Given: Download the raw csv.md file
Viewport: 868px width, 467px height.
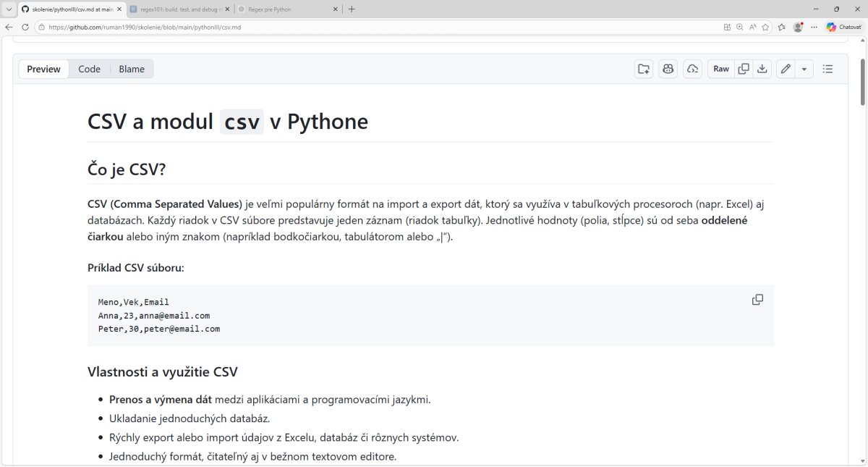Looking at the screenshot, I should (762, 69).
